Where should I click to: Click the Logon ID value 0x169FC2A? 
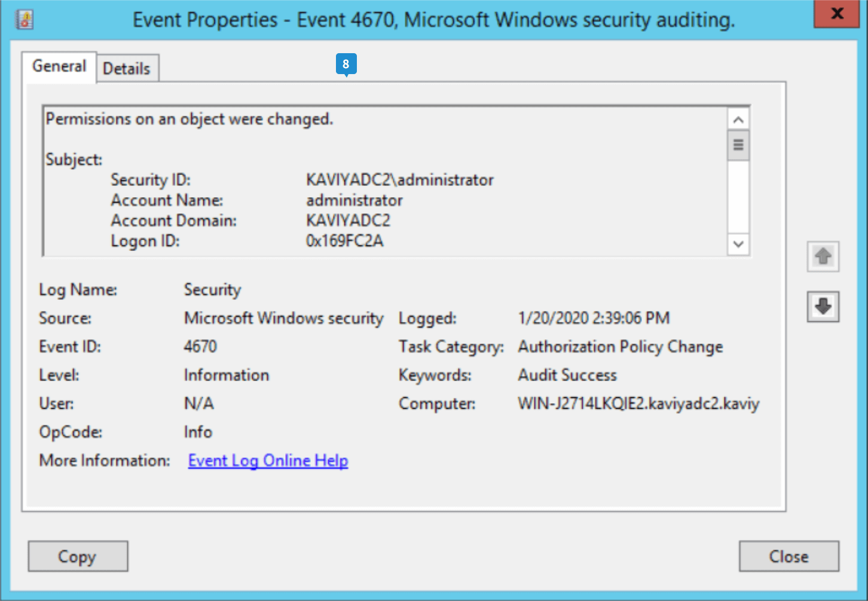pos(344,241)
